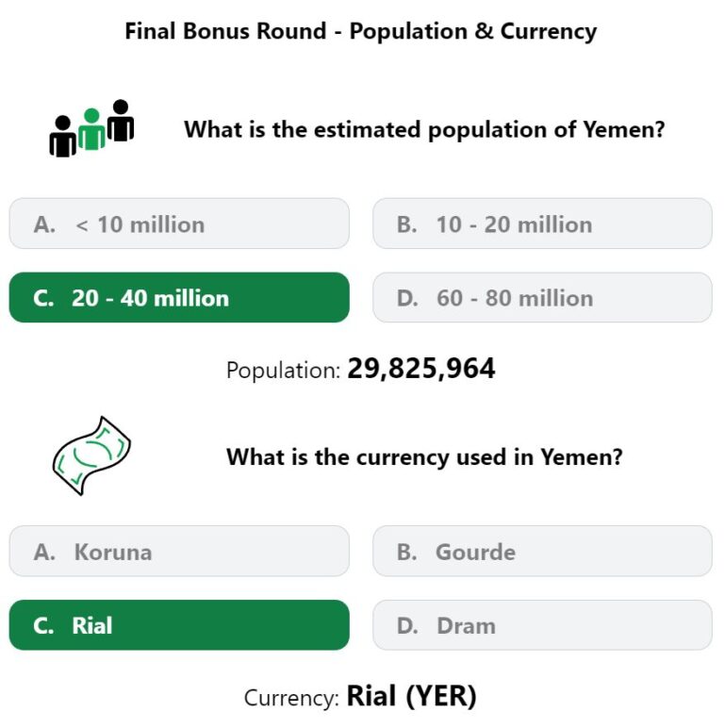Pick Dram as the currency answer
The height and width of the screenshot is (728, 724).
click(542, 625)
